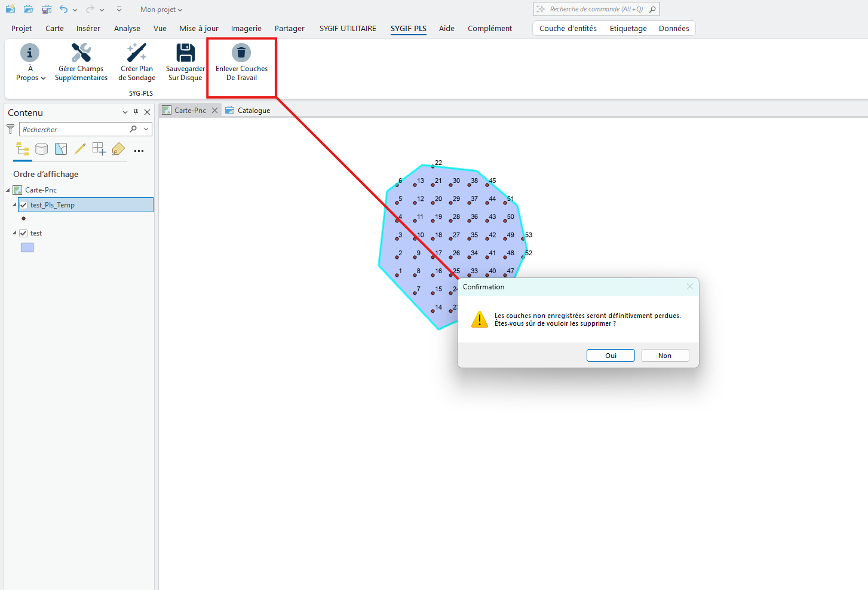Click Enlever Couches De Travail trash icon
This screenshot has width=868, height=590.
coord(241,53)
